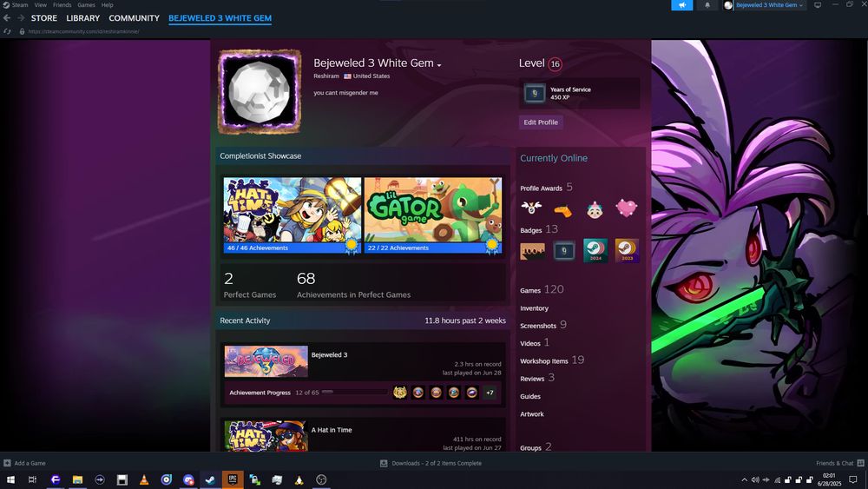Open the Screenshots link

538,327
